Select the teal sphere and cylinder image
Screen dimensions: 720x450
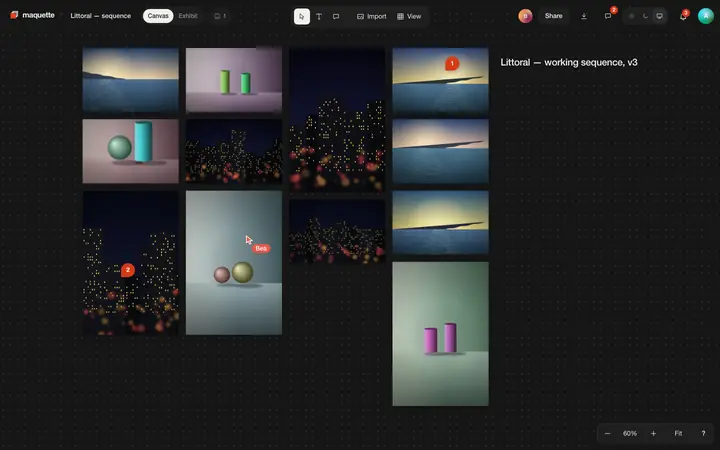[x=130, y=152]
